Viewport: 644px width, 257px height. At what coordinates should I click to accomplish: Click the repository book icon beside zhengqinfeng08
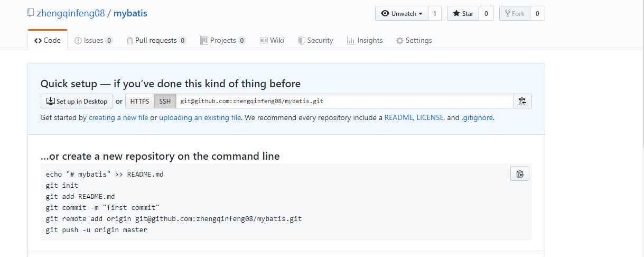coord(31,13)
